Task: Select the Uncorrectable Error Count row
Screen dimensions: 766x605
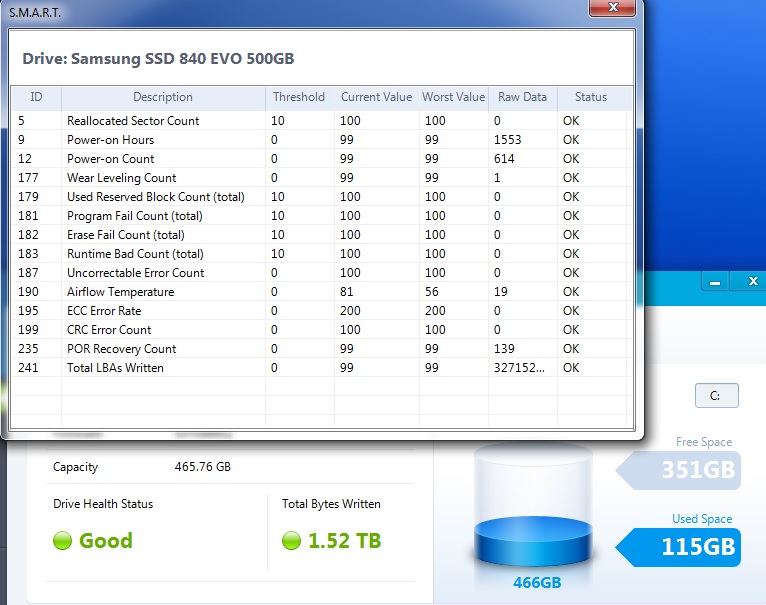Action: point(319,273)
